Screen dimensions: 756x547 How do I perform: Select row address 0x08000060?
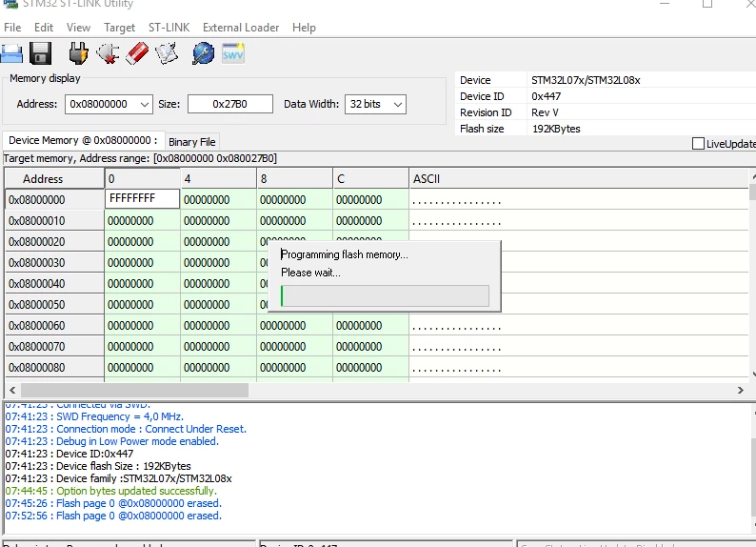54,326
